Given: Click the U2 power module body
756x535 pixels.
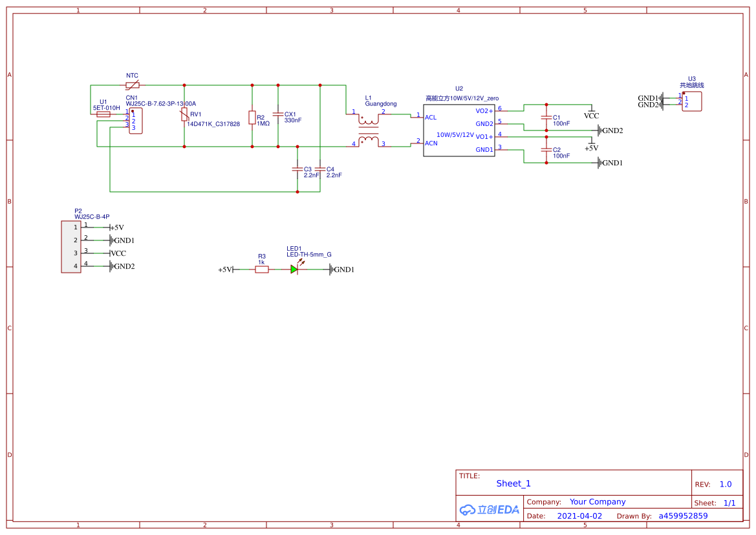Looking at the screenshot, I should [459, 130].
